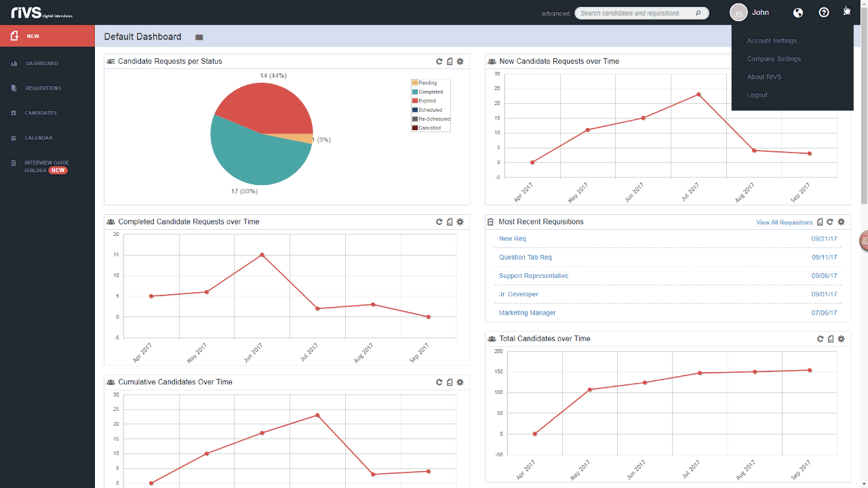This screenshot has width=868, height=488.
Task: Open Cumulative Candidates Over Time gear
Action: (x=460, y=382)
